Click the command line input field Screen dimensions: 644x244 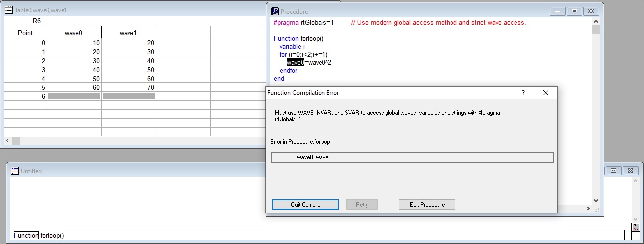pos(318,236)
